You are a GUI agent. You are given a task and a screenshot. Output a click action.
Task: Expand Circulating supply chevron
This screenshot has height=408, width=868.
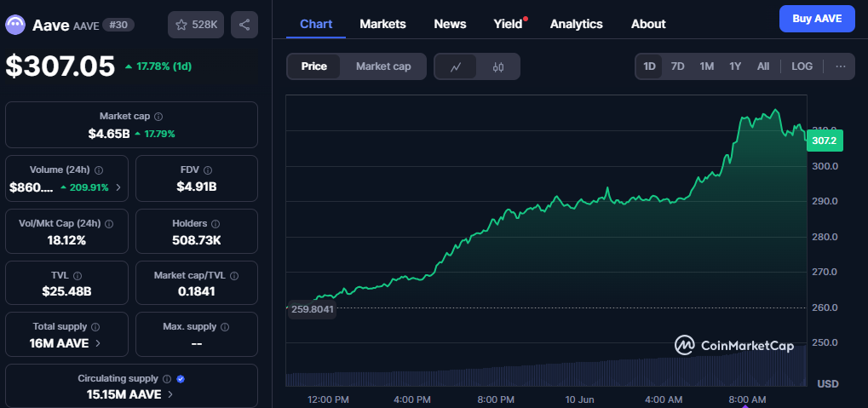(170, 394)
